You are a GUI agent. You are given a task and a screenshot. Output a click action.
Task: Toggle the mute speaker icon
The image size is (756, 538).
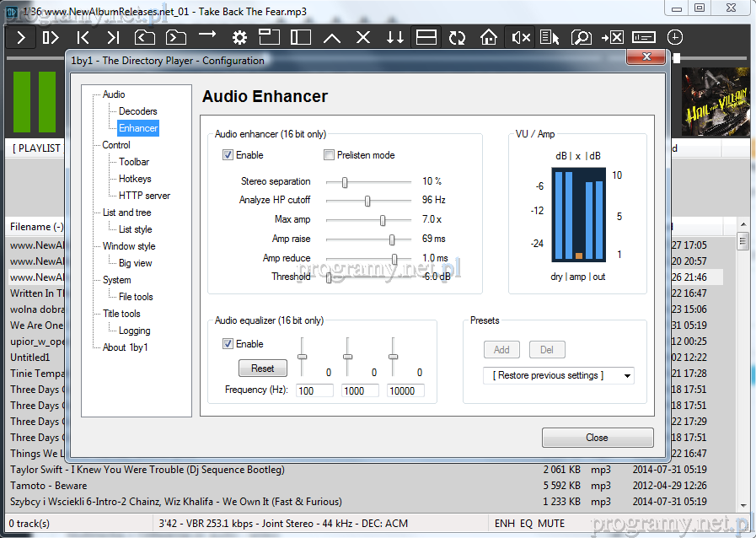click(x=520, y=37)
